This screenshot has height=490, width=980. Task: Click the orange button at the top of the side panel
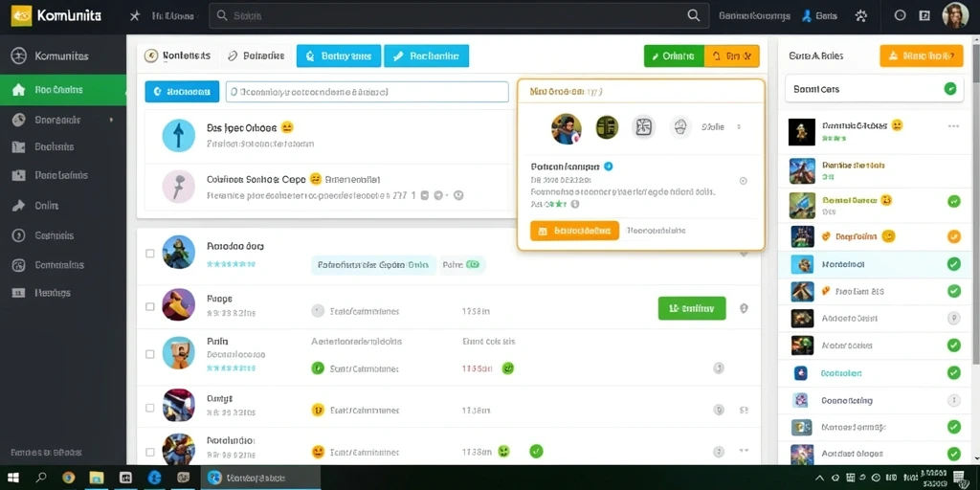pyautogui.click(x=922, y=56)
